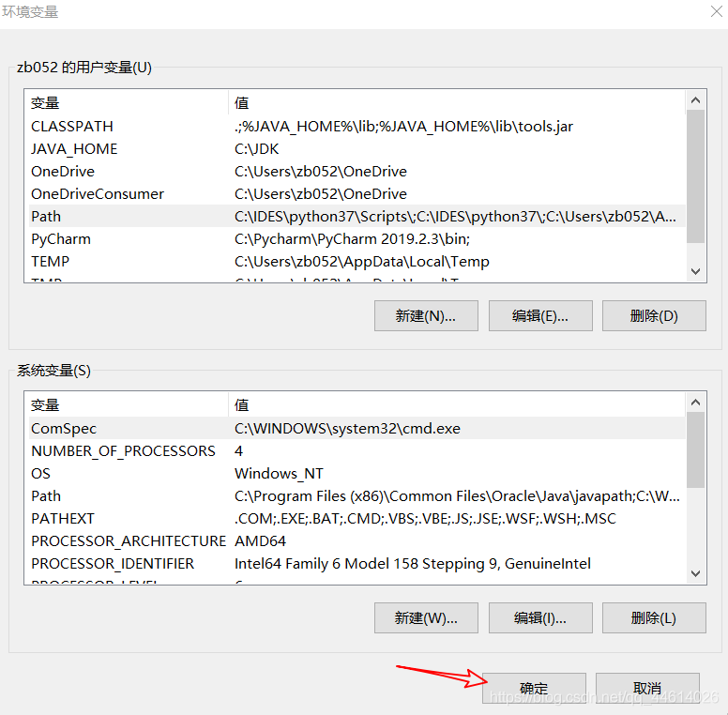728x715 pixels.
Task: Select the TEMP user variable
Action: 357,262
